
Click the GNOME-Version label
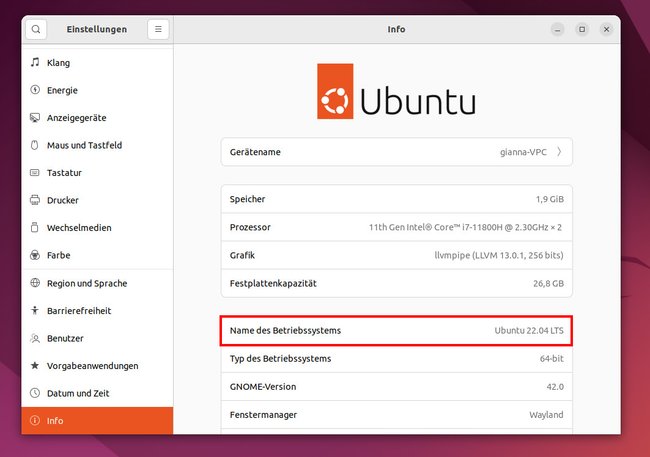263,387
